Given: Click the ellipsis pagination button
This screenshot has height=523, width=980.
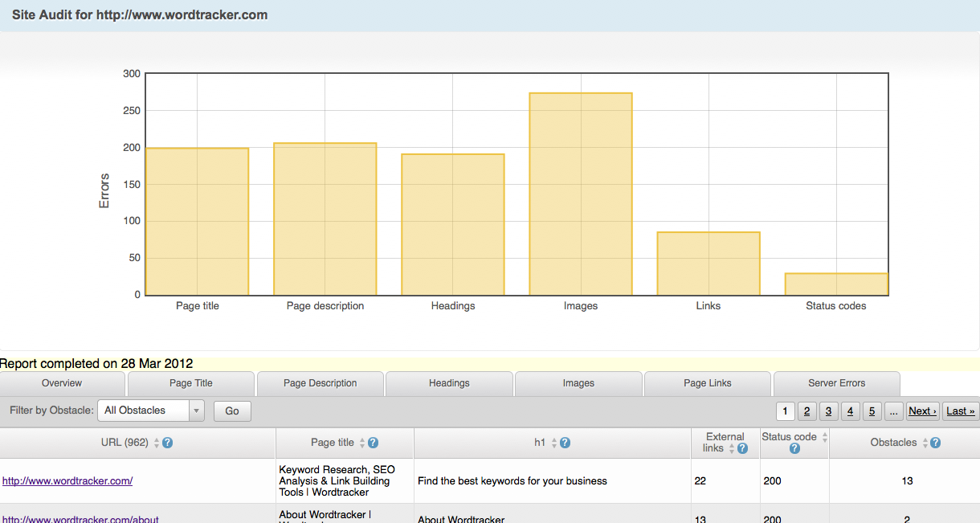Looking at the screenshot, I should pos(894,411).
